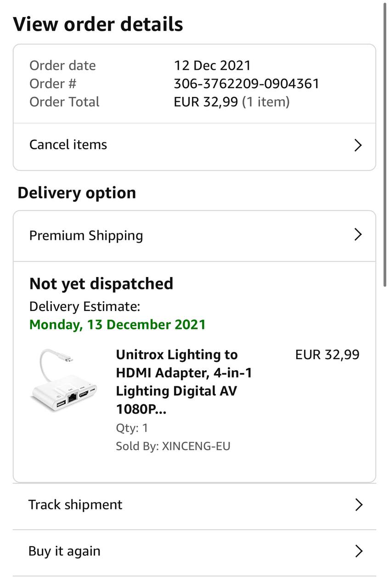
Task: Click the page's vertical scrollbar
Action: point(385,147)
